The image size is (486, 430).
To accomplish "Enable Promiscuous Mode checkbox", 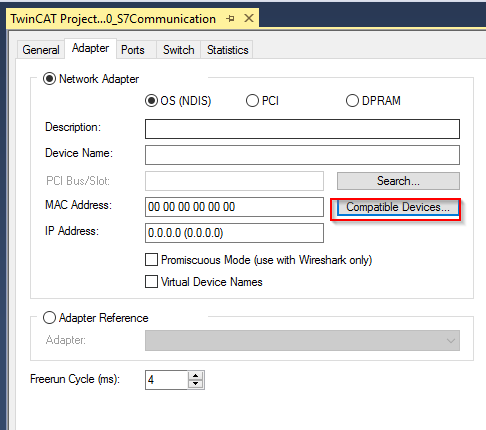I will [151, 260].
